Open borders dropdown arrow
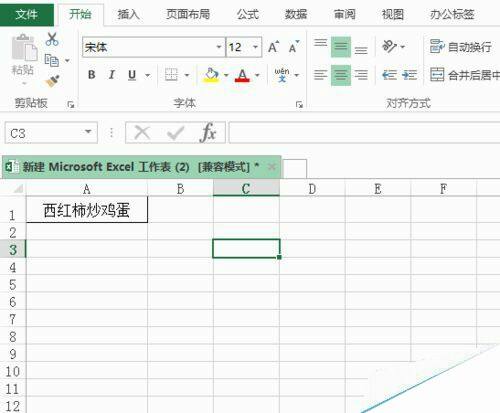This screenshot has width=500, height=413. 187,75
